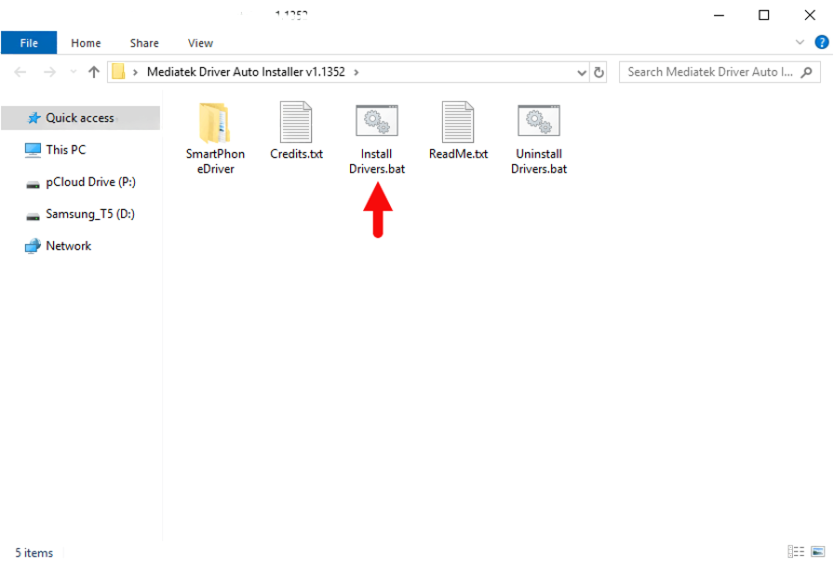Click the 'SmartPhoneDriver' folder name label
This screenshot has height=565, width=834.
point(215,161)
